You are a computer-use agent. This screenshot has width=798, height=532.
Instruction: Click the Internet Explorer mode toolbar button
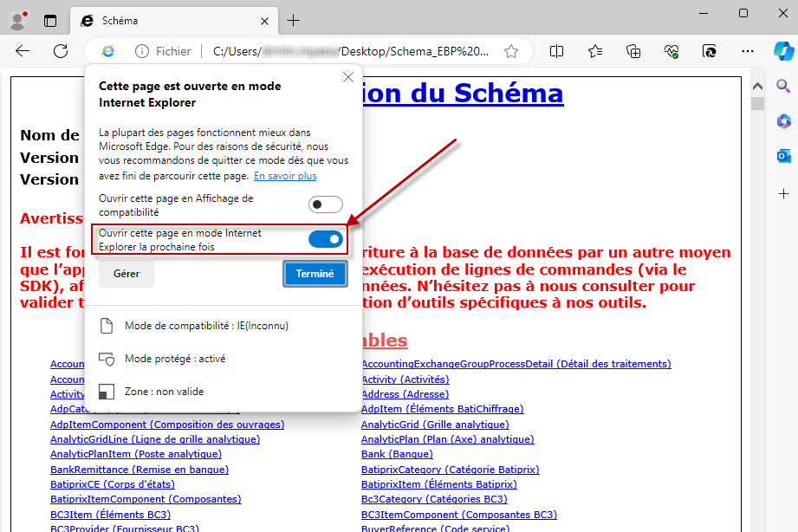click(710, 51)
